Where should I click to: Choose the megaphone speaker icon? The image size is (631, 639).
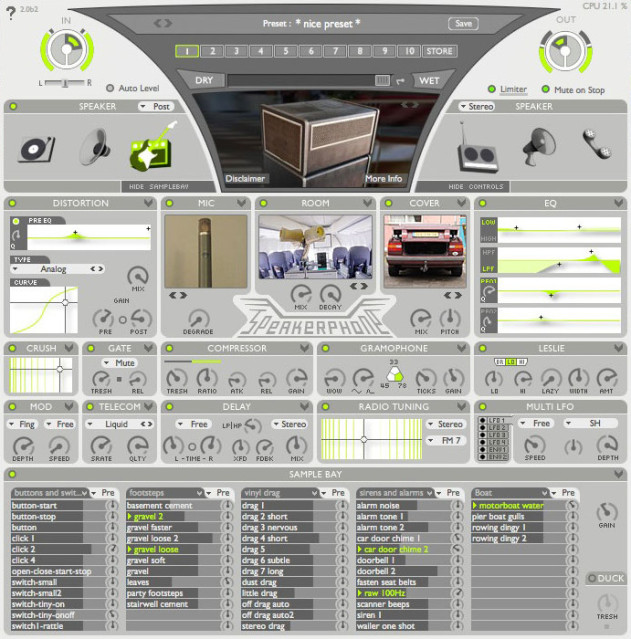539,146
